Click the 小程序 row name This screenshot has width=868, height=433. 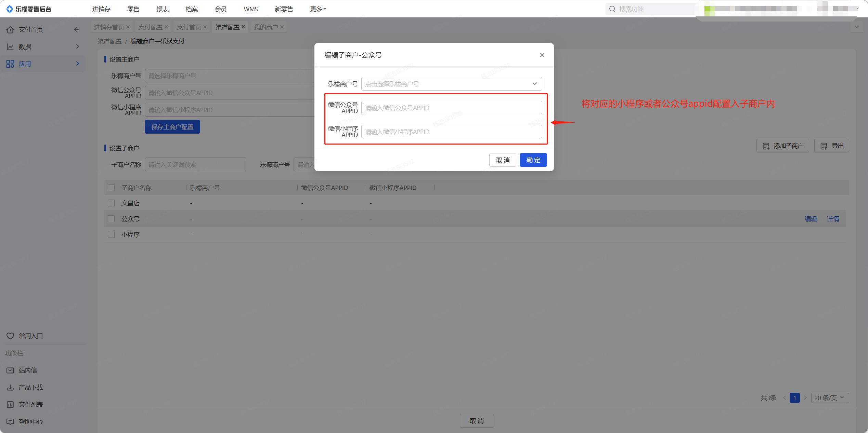[x=130, y=234]
